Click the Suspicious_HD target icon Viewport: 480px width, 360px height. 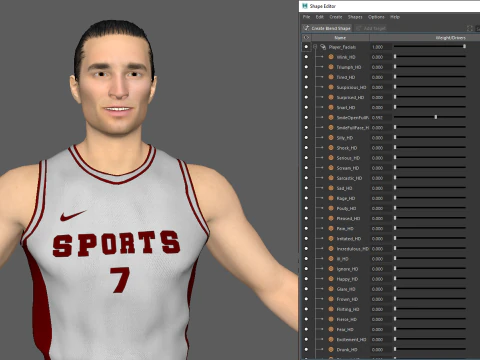(331, 87)
